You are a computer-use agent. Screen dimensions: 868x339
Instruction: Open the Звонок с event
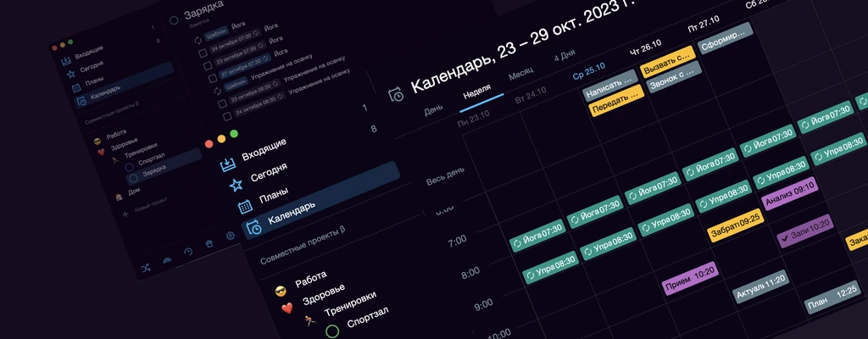point(674,77)
